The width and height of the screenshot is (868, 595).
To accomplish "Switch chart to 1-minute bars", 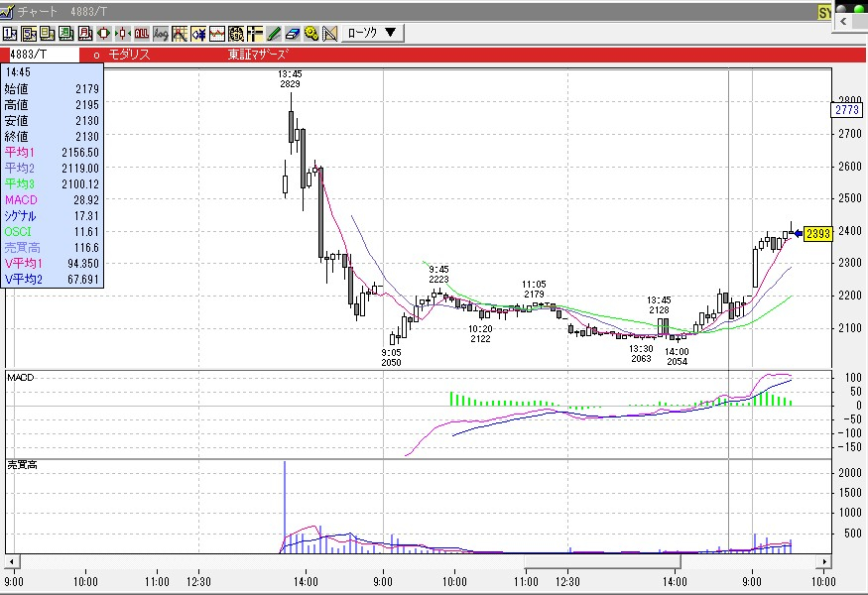I will click(10, 34).
